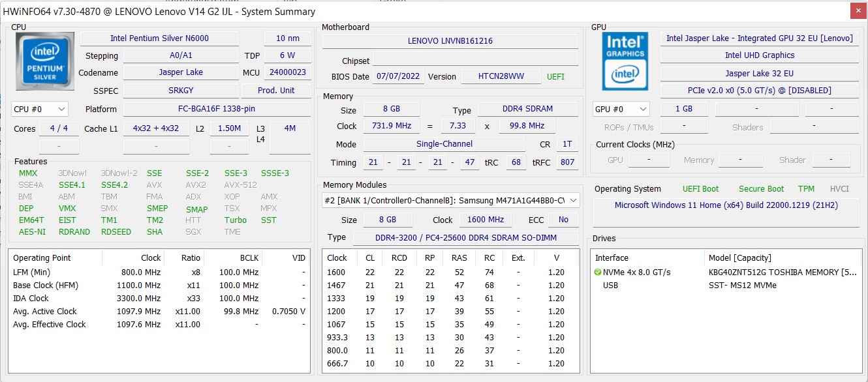Open the CPU #0 selector dropdown

pyautogui.click(x=40, y=110)
